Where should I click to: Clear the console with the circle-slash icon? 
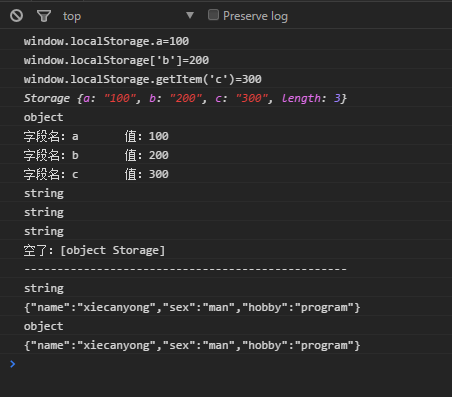16,16
